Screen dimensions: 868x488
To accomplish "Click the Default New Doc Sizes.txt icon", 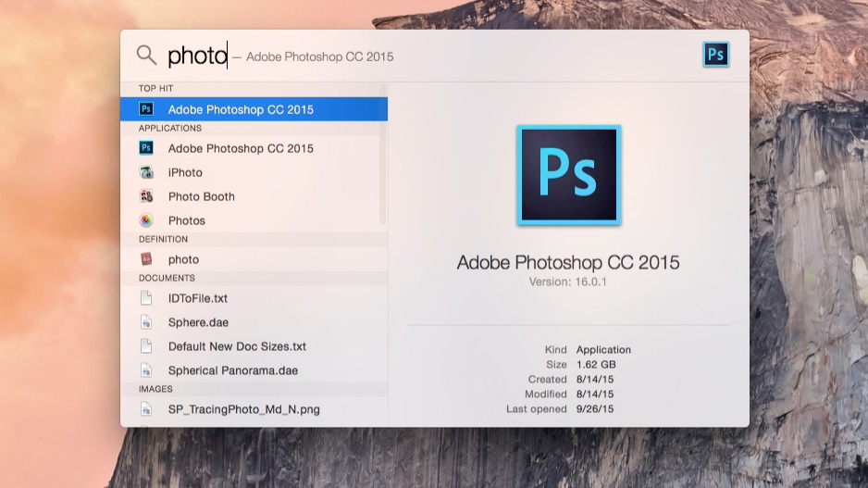I will coord(146,346).
